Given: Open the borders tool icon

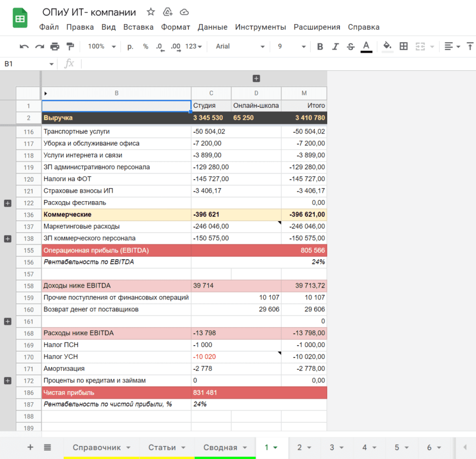Looking at the screenshot, I should coord(403,46).
